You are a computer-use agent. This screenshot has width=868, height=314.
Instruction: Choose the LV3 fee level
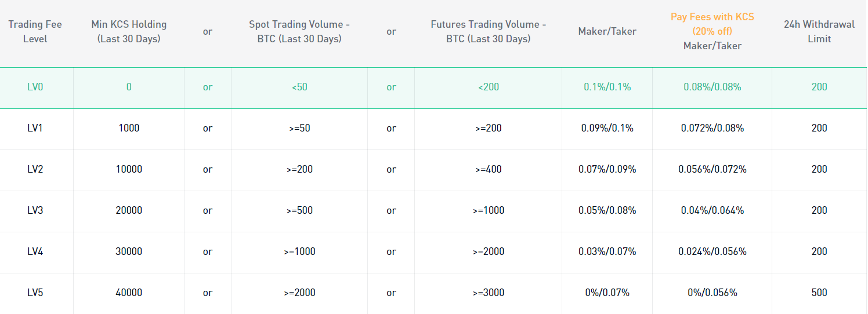click(35, 210)
